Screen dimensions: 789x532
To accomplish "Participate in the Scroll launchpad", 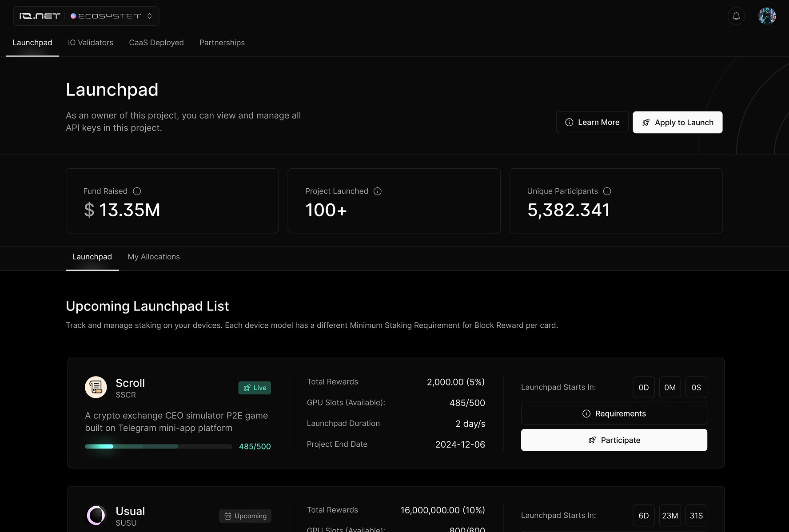I will click(x=614, y=440).
